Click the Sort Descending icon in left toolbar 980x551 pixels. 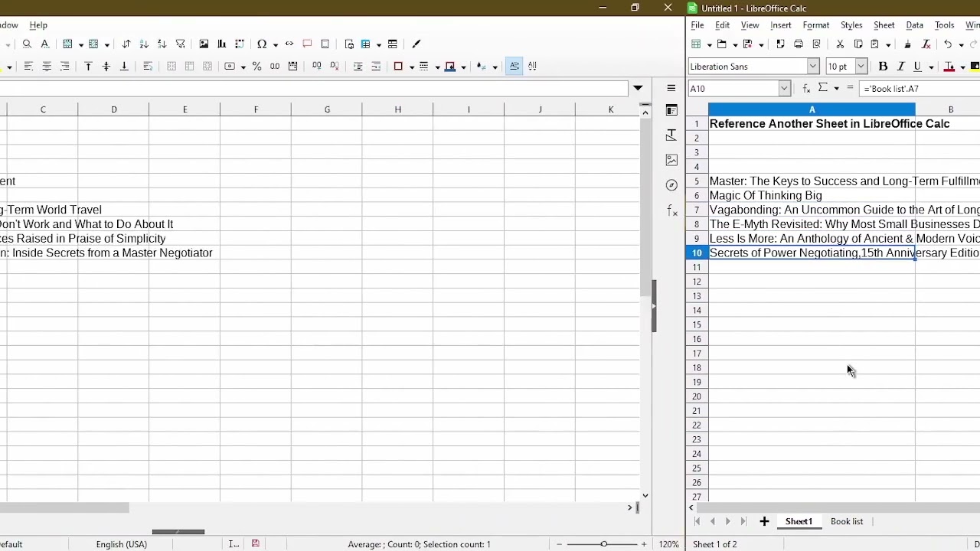click(x=162, y=44)
